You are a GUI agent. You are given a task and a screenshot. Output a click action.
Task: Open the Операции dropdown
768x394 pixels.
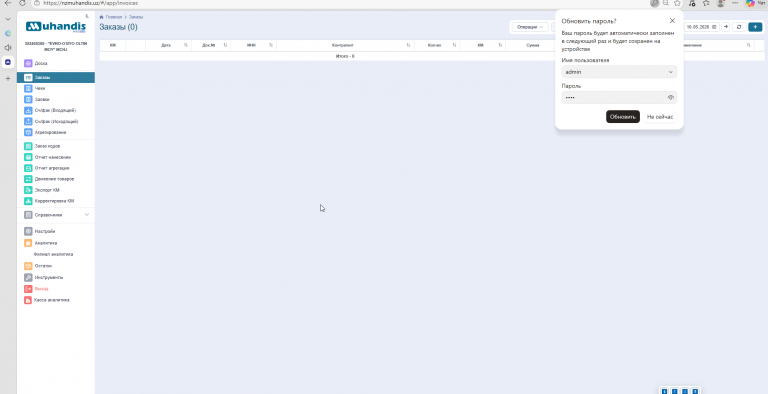pos(530,27)
